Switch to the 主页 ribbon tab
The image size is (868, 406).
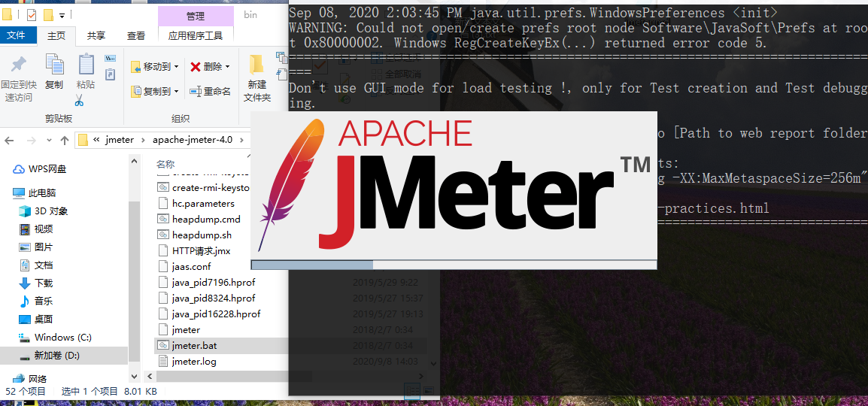(x=56, y=35)
